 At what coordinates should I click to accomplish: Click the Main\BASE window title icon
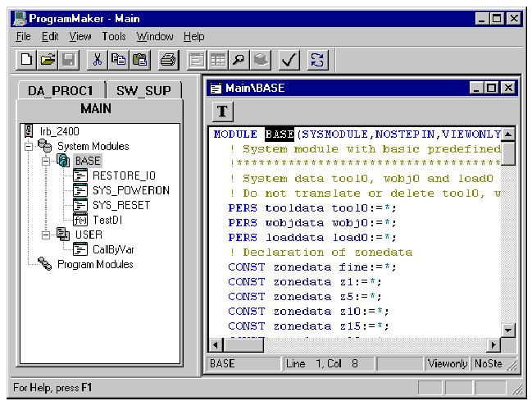216,88
